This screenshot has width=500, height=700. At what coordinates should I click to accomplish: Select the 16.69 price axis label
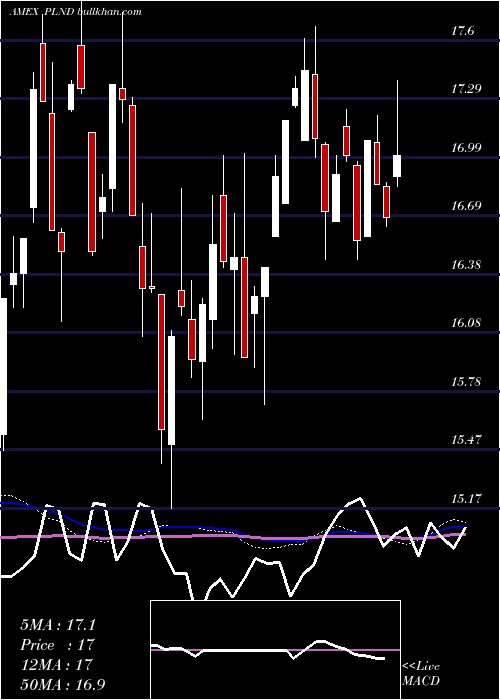pos(466,206)
